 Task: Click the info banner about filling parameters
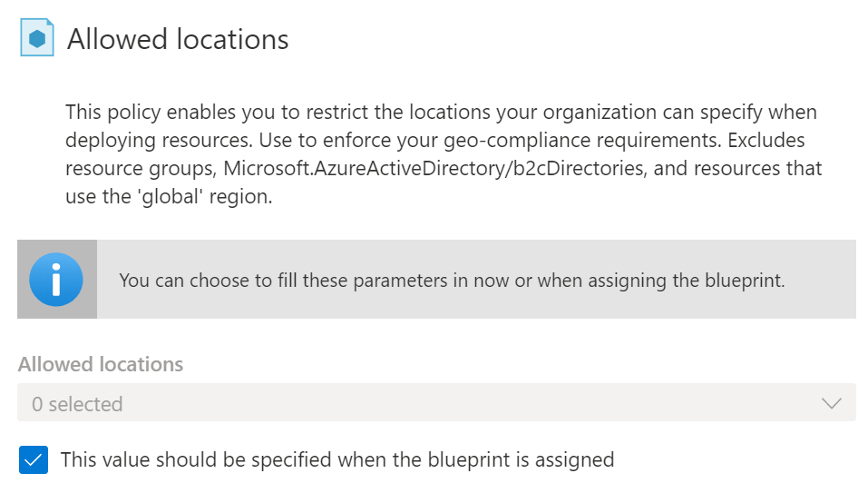437,279
